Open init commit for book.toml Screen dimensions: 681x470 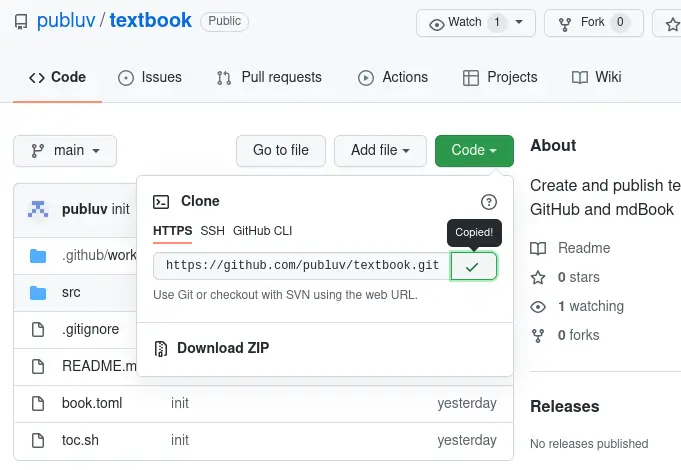[x=180, y=403]
